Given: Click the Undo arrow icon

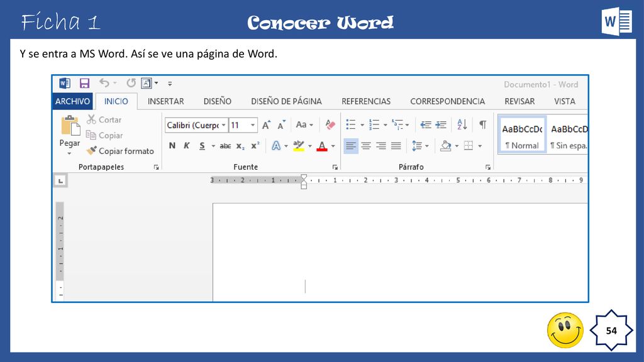Looking at the screenshot, I should pyautogui.click(x=104, y=84).
